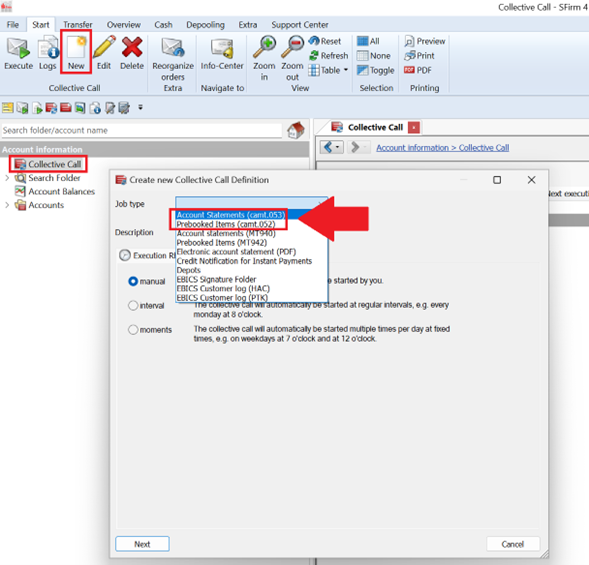The width and height of the screenshot is (589, 565).
Task: Open the Support Center tab
Action: [x=300, y=25]
